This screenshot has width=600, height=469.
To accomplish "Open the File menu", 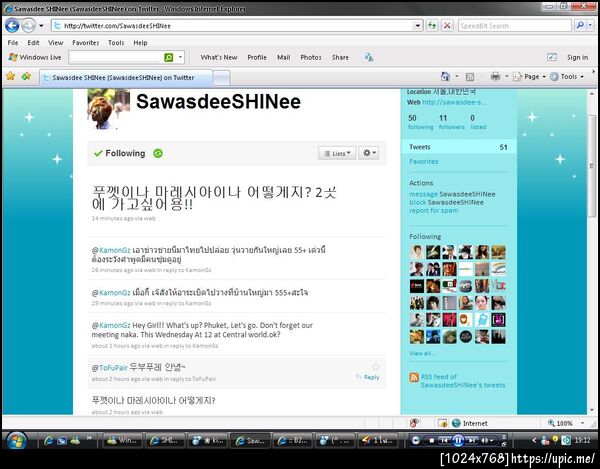I will (x=13, y=42).
